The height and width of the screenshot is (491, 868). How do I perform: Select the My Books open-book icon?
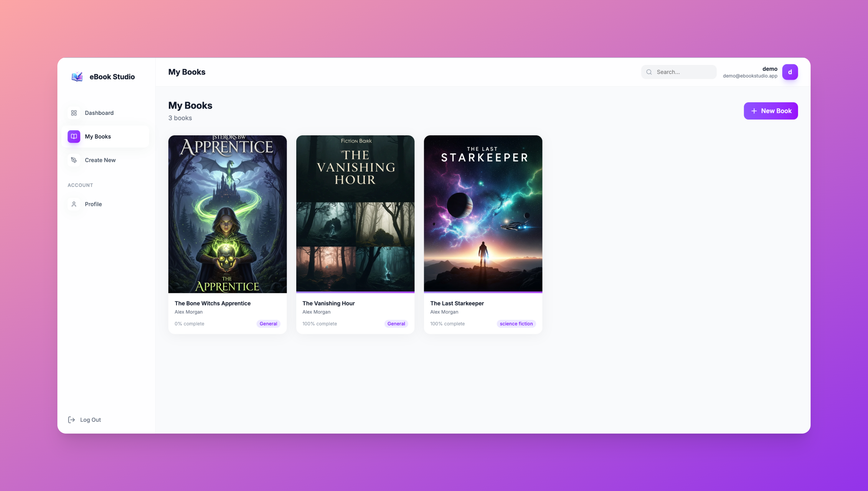click(73, 136)
